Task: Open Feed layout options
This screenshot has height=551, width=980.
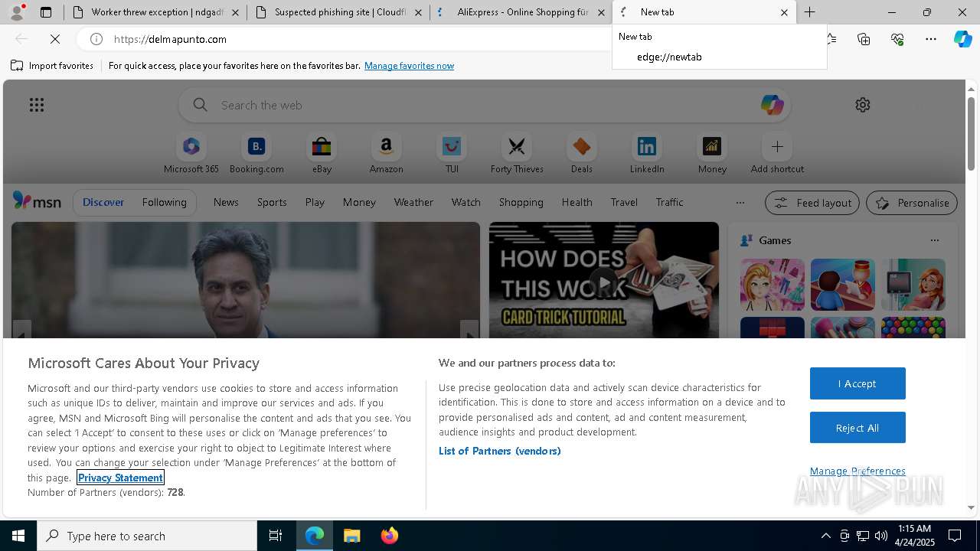Action: 812,203
